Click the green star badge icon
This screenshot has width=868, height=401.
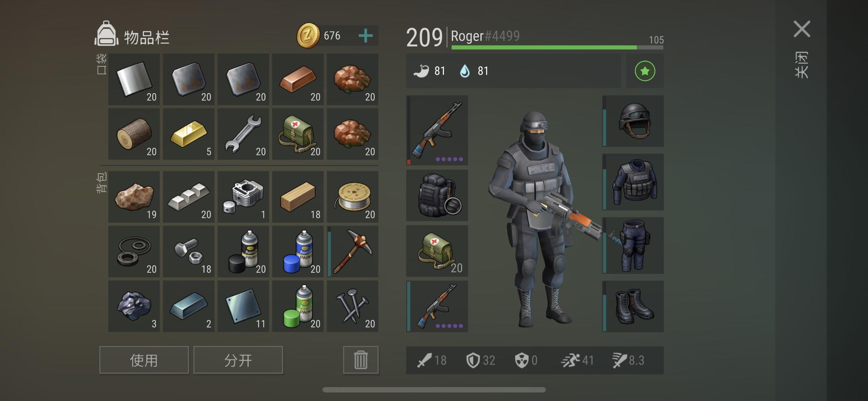[645, 71]
